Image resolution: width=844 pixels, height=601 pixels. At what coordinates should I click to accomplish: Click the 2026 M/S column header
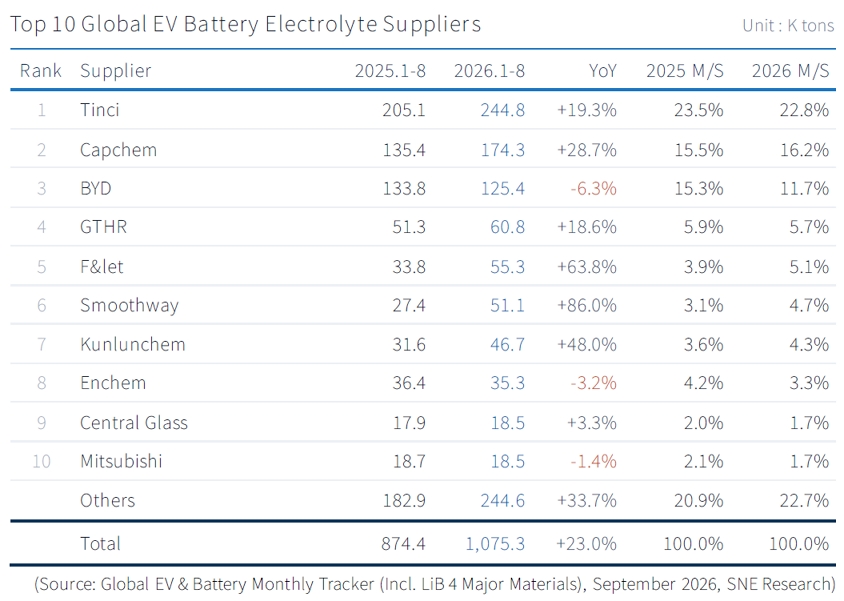pos(790,71)
